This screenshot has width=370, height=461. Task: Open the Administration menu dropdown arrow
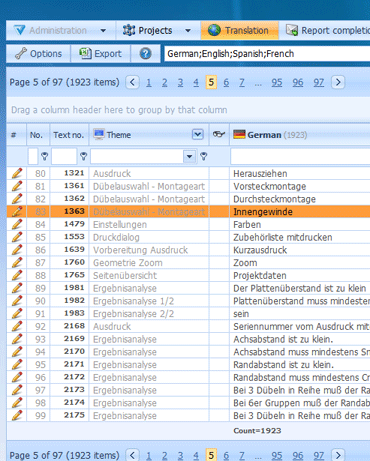103,31
